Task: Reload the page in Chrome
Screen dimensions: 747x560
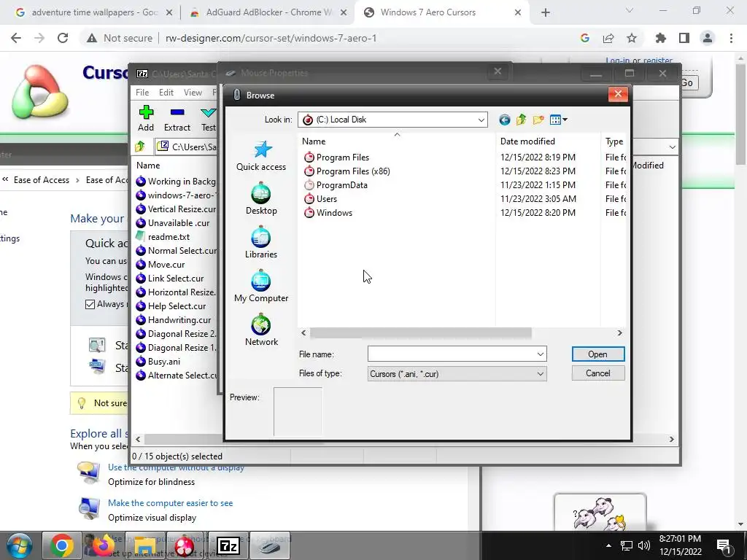Action: pos(63,38)
